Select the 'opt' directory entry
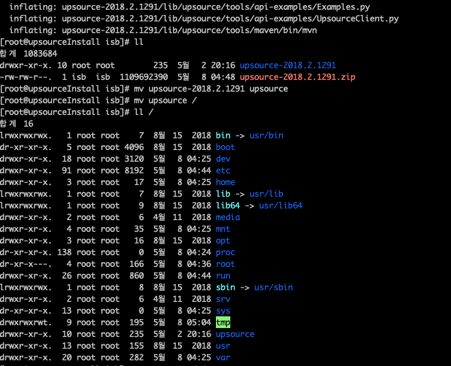 (x=223, y=241)
